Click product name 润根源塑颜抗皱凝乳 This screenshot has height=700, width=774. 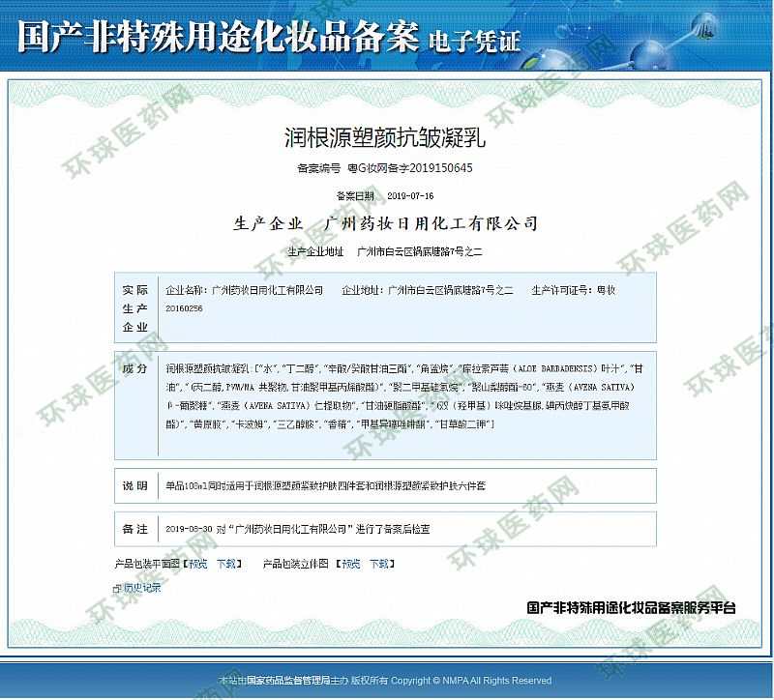click(x=384, y=136)
